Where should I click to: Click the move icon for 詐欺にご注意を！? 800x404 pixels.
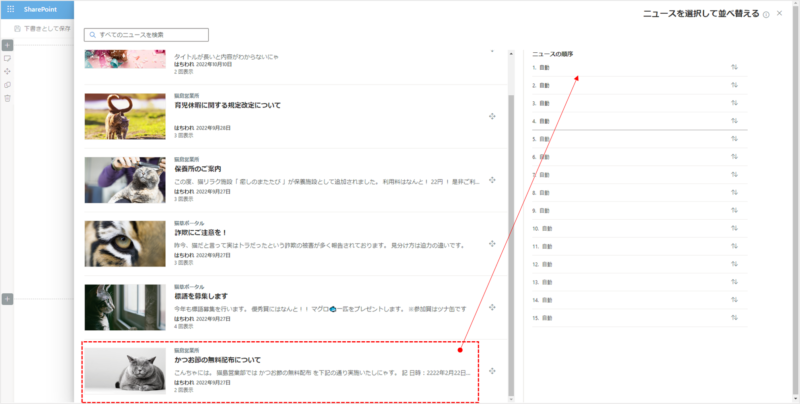(493, 244)
